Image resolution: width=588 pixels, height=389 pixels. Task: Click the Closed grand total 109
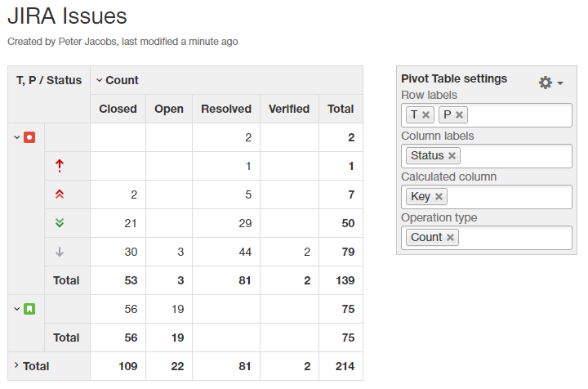128,366
